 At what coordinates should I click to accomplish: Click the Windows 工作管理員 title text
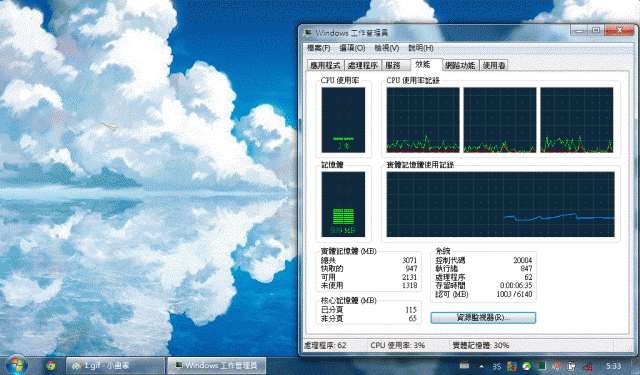[x=351, y=33]
